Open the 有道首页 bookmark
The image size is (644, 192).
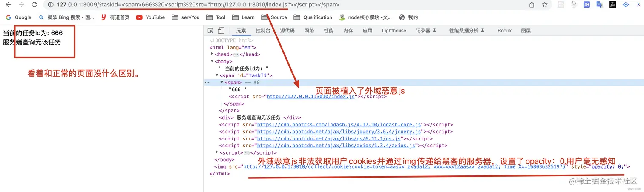point(115,17)
